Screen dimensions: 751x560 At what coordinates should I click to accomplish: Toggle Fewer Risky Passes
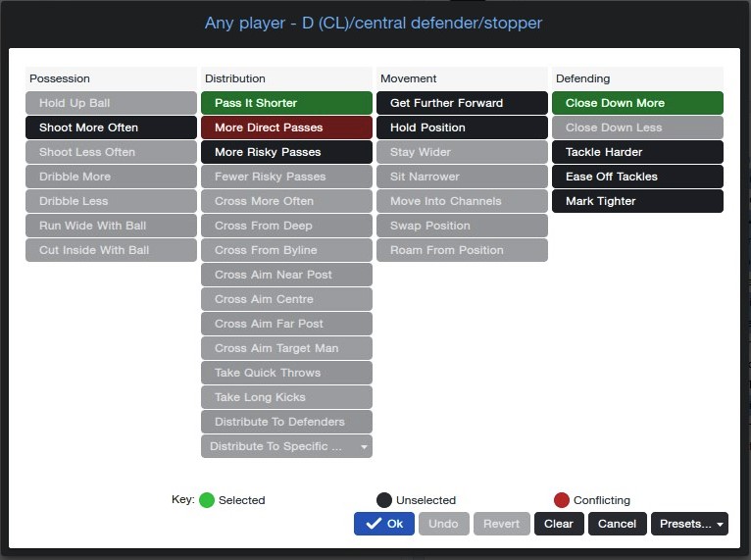tap(286, 177)
